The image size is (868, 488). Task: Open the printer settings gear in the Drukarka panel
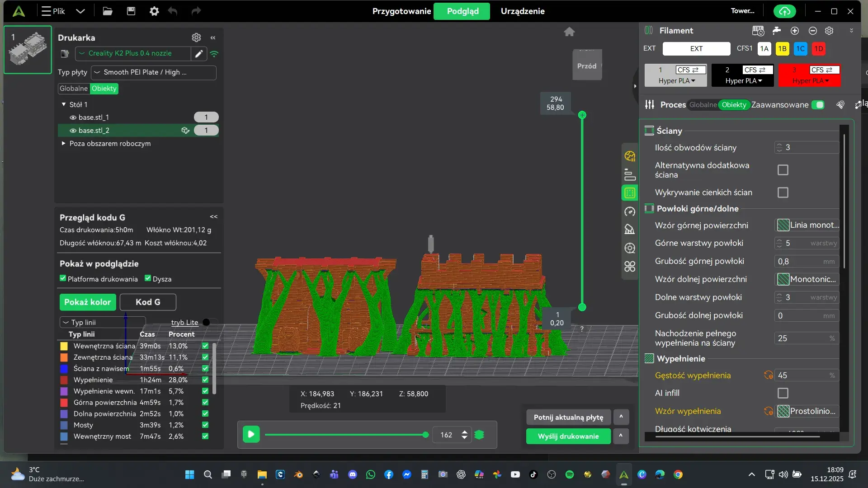point(196,38)
